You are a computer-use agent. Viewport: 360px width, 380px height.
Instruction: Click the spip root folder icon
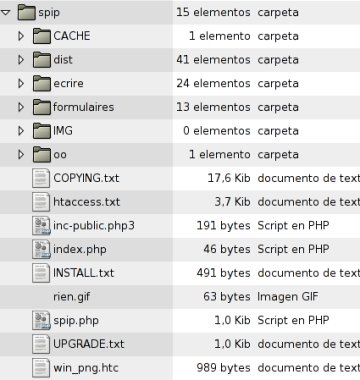coord(26,12)
